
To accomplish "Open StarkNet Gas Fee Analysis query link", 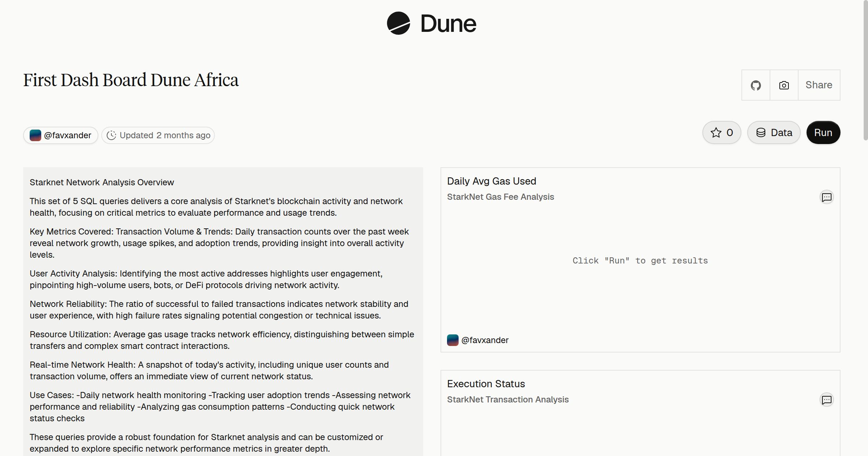I will 501,197.
